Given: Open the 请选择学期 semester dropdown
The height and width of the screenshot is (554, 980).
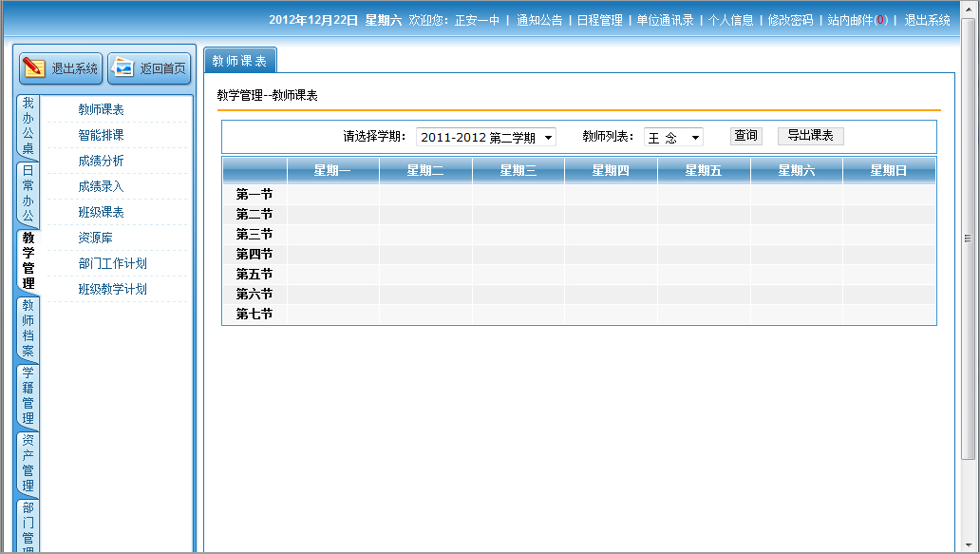Looking at the screenshot, I should pyautogui.click(x=486, y=138).
